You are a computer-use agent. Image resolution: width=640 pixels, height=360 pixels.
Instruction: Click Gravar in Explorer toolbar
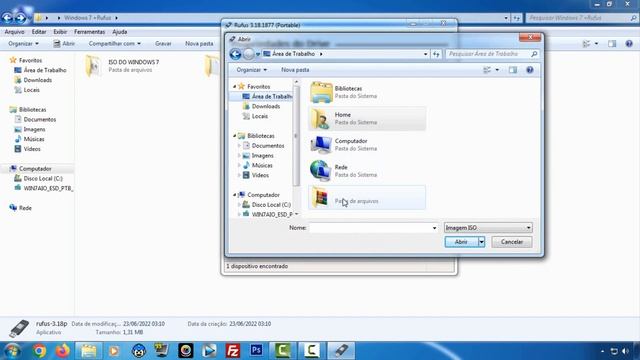click(163, 43)
